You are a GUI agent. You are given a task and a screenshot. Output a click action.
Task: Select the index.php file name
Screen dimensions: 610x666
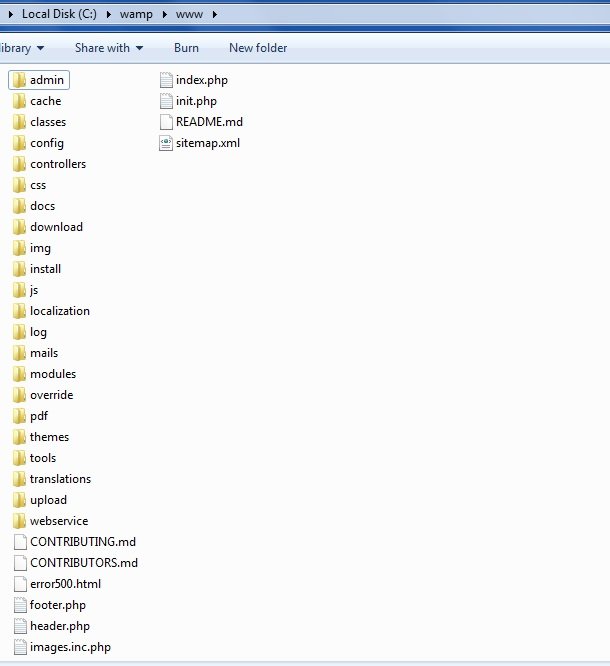(202, 80)
